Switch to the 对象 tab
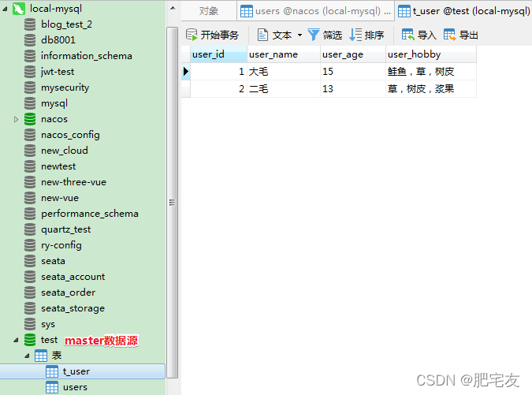This screenshot has height=395, width=532. 209,11
